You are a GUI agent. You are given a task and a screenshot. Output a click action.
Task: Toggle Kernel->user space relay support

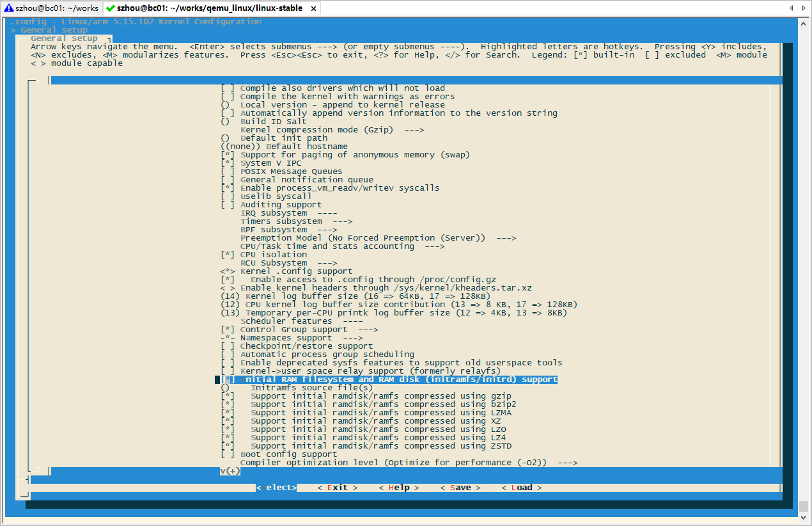point(361,371)
